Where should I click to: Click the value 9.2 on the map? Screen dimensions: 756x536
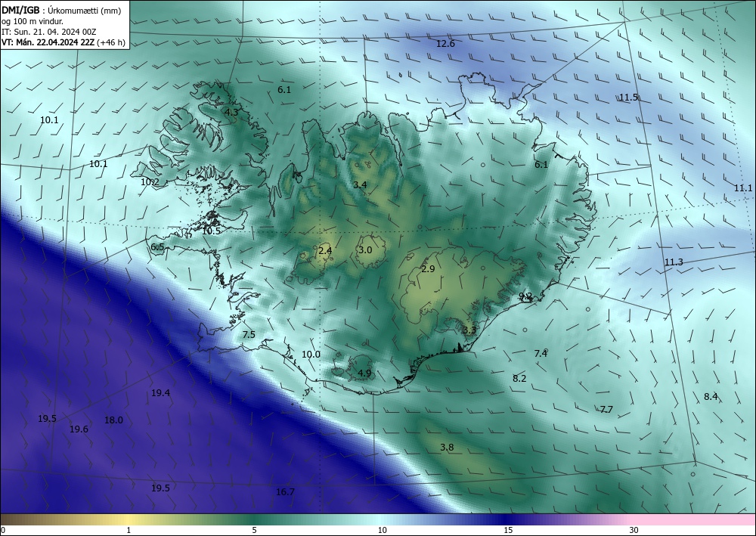pos(525,297)
